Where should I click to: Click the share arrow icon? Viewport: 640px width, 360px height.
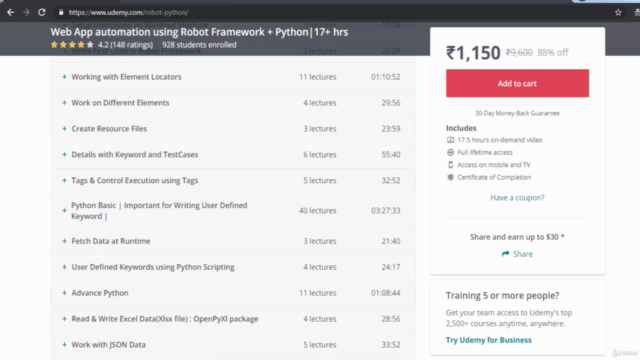(505, 254)
